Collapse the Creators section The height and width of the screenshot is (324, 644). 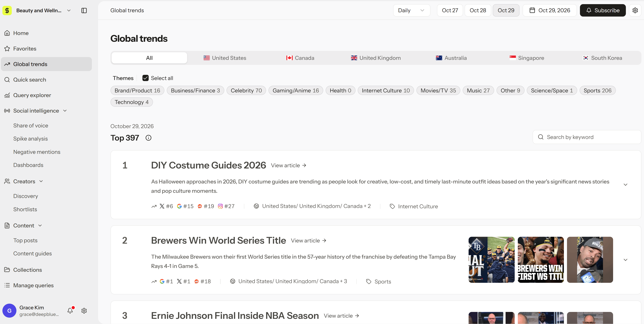tap(41, 181)
